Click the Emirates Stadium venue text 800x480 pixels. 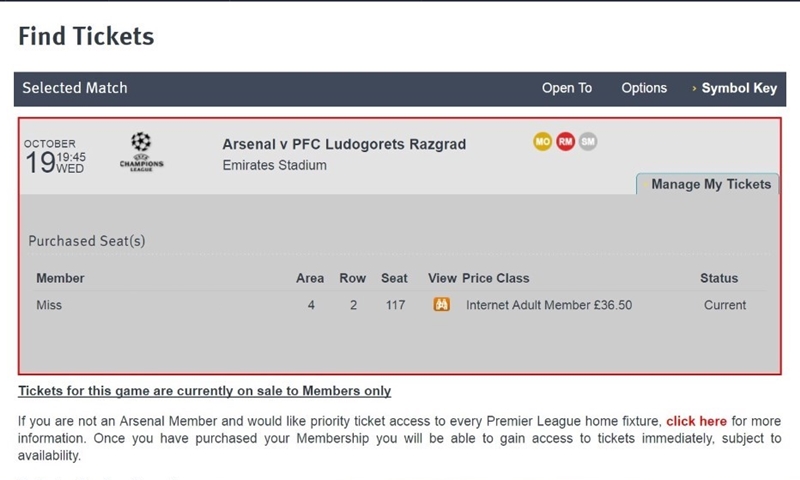(x=274, y=165)
